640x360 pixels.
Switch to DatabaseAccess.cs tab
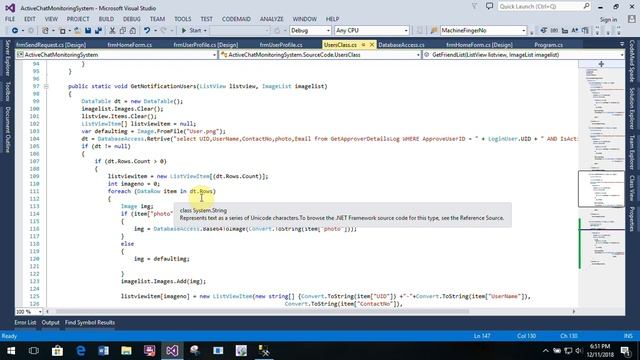tap(401, 45)
